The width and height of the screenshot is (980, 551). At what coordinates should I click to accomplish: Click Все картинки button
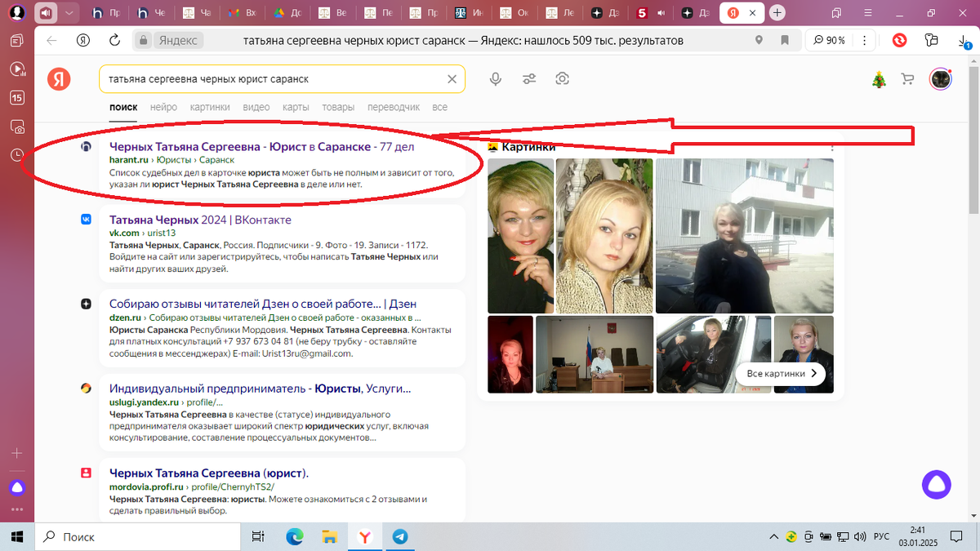781,373
